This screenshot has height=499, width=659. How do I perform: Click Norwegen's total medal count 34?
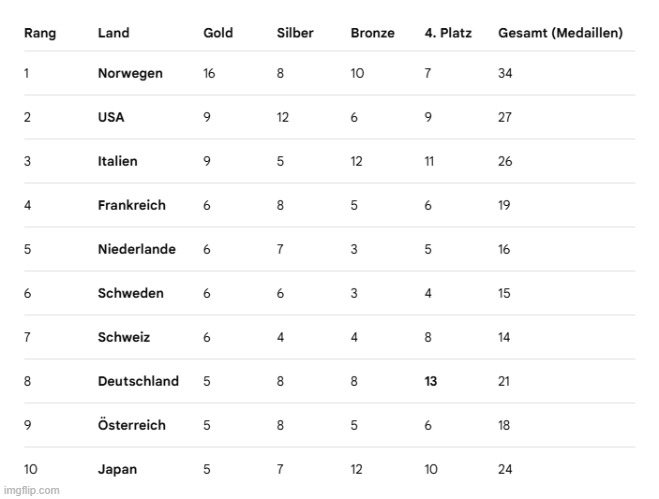(x=506, y=74)
